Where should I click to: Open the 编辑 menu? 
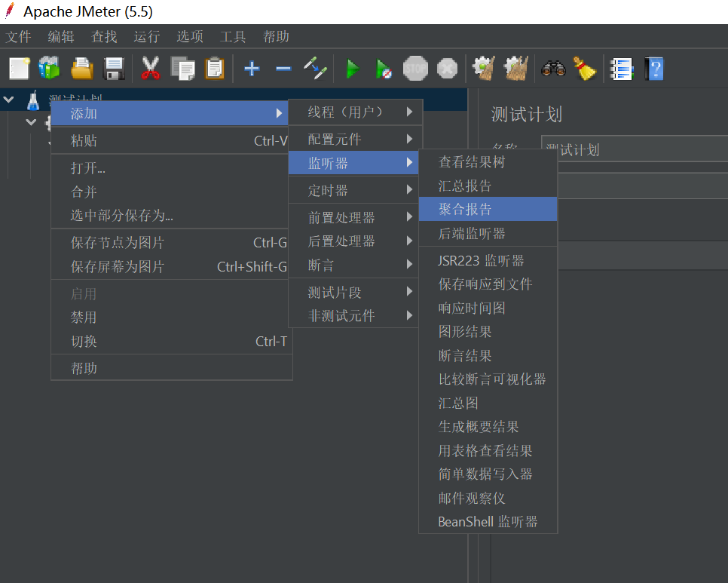(x=61, y=36)
